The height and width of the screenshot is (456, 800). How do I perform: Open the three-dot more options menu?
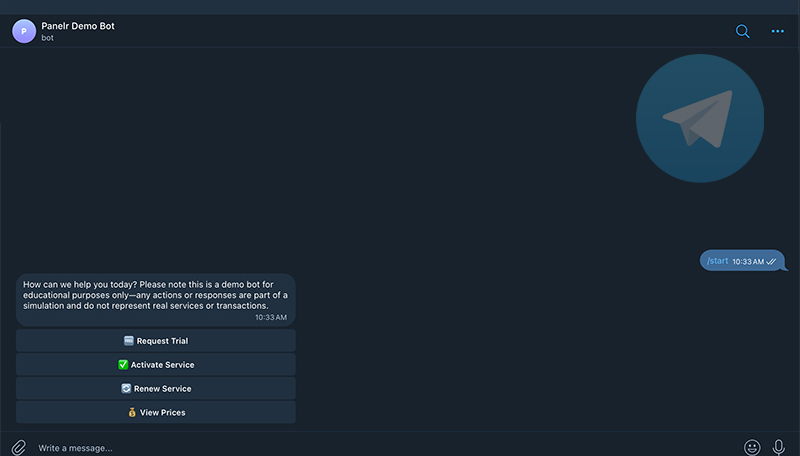click(x=778, y=32)
